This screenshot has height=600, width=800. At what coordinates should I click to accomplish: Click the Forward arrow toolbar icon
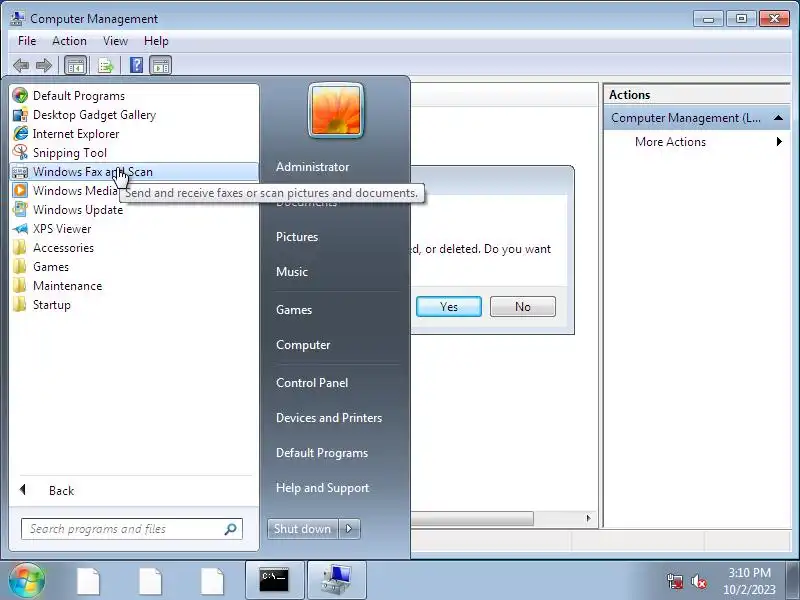(44, 65)
